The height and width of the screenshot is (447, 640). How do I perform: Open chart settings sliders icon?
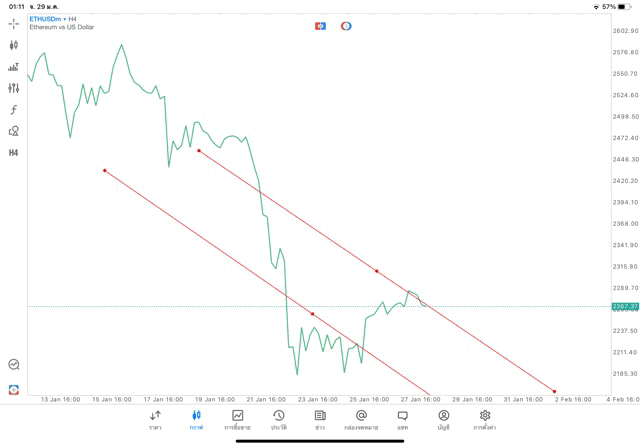click(14, 88)
